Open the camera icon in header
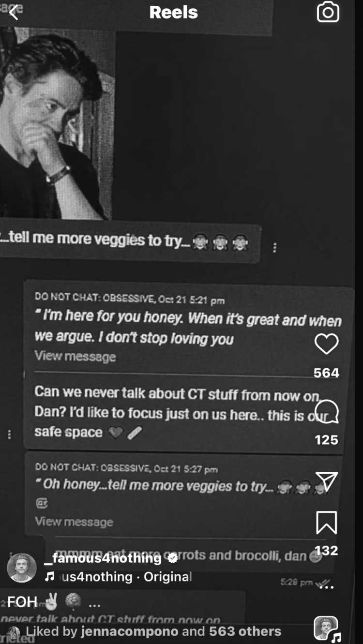 tap(328, 12)
